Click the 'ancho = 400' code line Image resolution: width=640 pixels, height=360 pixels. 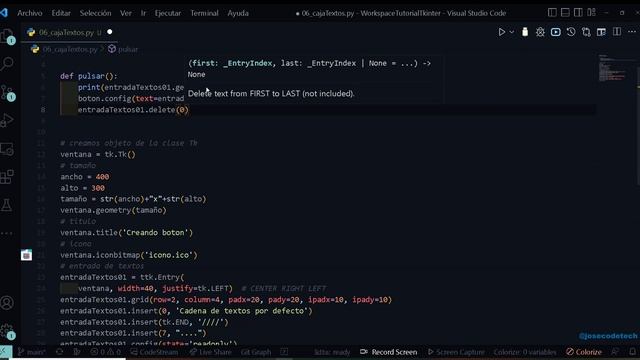point(84,177)
